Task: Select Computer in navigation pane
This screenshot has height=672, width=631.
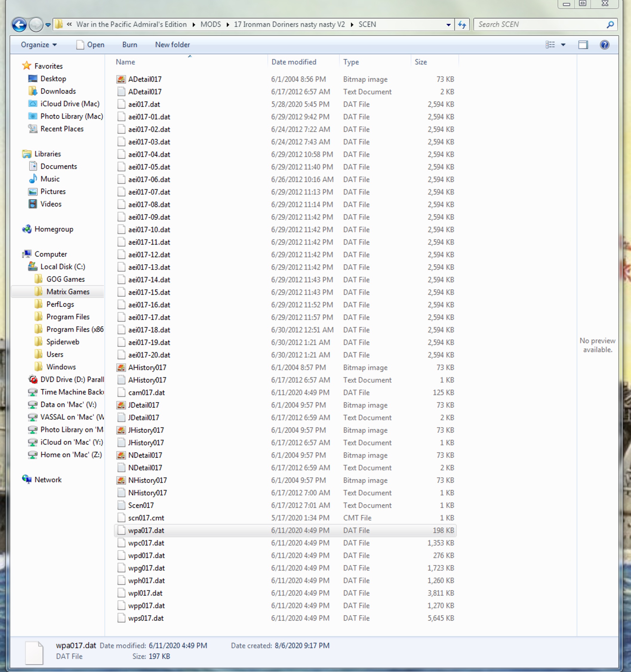Action: pos(51,254)
